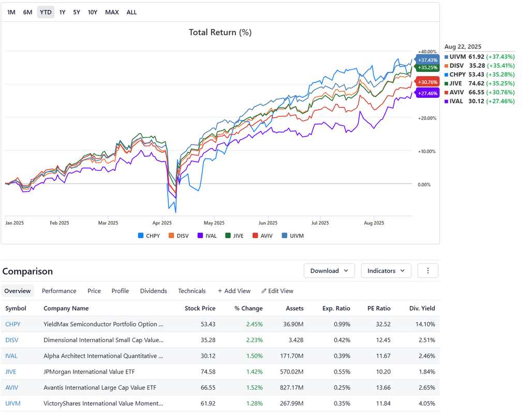532x414 pixels.
Task: Click the Aug 22, 2025 date label
Action: point(463,47)
